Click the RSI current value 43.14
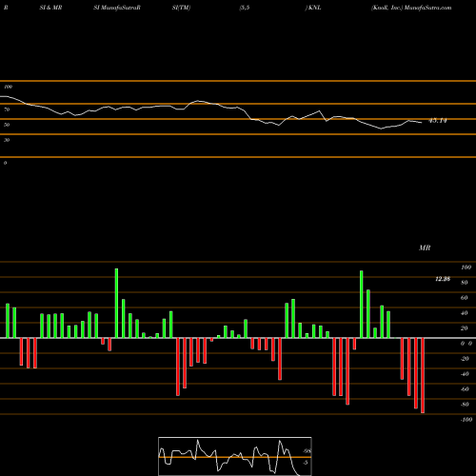 pyautogui.click(x=438, y=121)
